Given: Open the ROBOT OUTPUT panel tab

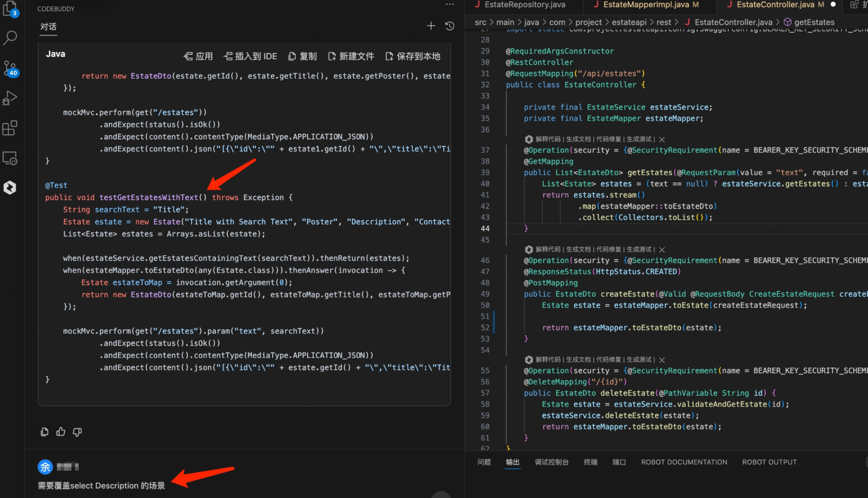Looking at the screenshot, I should point(769,462).
